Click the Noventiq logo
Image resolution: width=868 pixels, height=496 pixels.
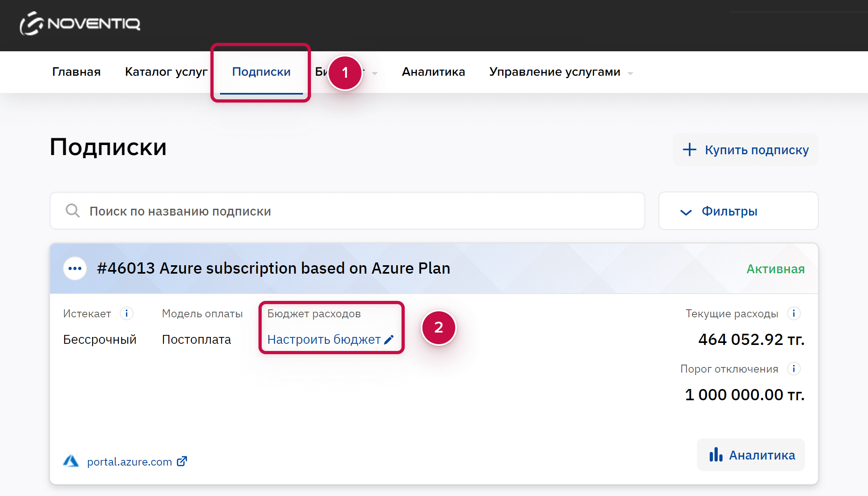click(x=80, y=23)
